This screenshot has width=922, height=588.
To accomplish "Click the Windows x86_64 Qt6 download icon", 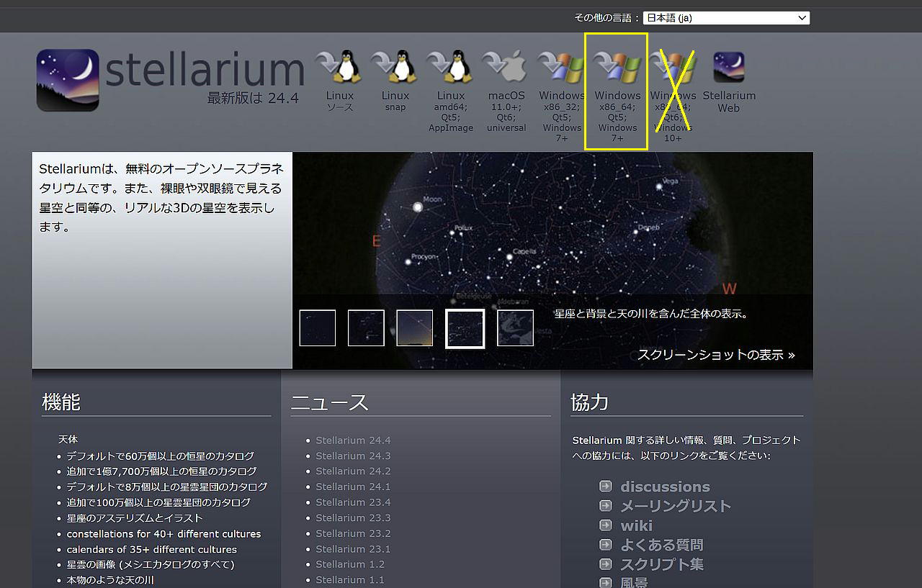I will coord(673,68).
